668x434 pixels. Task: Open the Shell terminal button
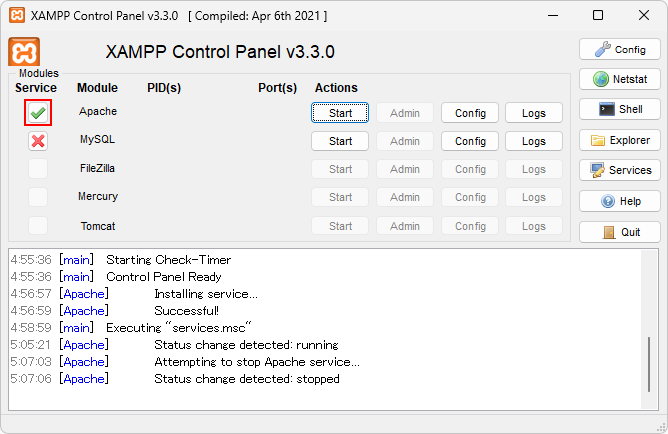pyautogui.click(x=620, y=109)
